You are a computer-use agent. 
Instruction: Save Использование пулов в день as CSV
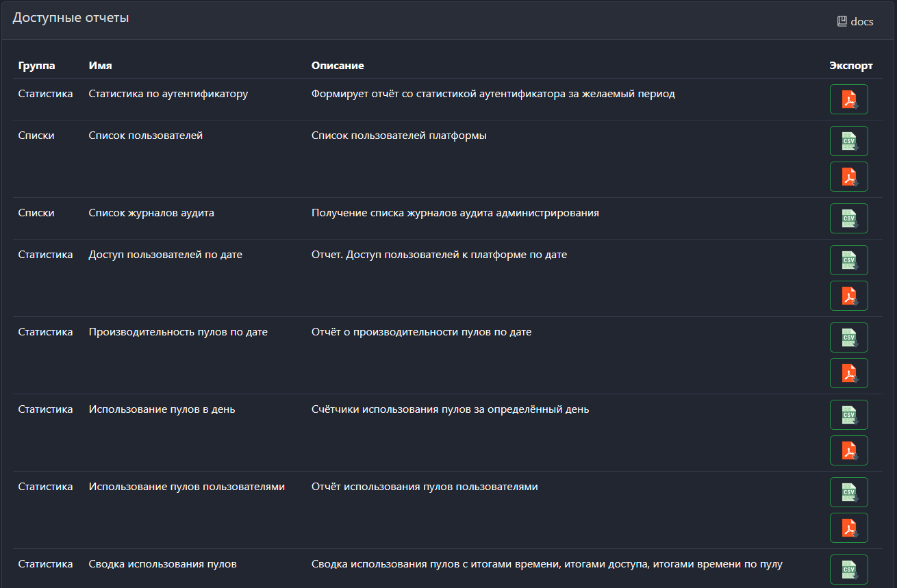pyautogui.click(x=848, y=415)
